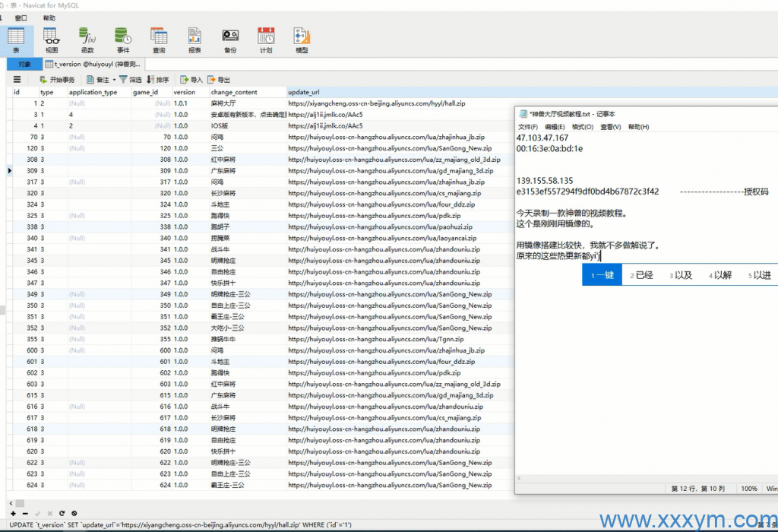The width and height of the screenshot is (778, 532).
Task: Open the 事件 (Event) icon
Action: click(x=122, y=40)
